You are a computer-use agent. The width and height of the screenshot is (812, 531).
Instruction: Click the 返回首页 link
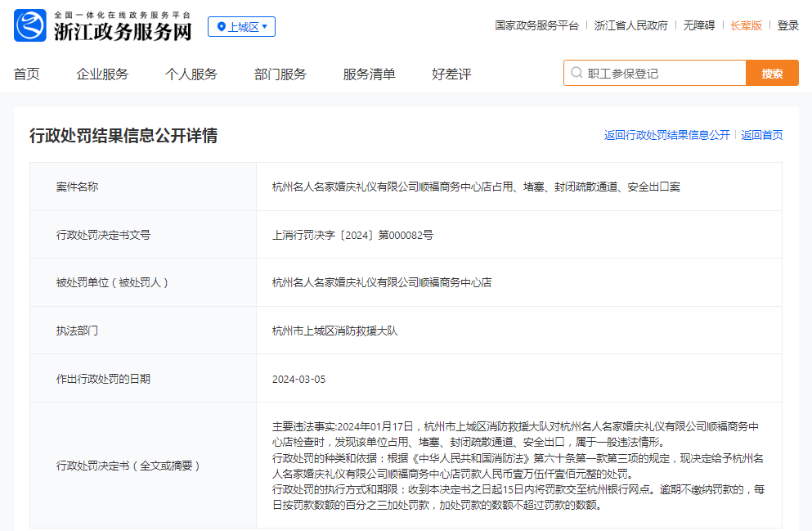762,135
